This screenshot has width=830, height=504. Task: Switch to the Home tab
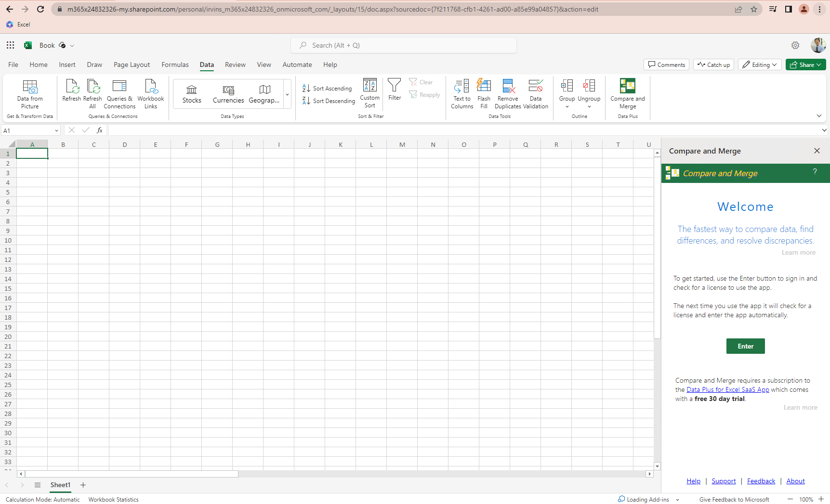(39, 65)
